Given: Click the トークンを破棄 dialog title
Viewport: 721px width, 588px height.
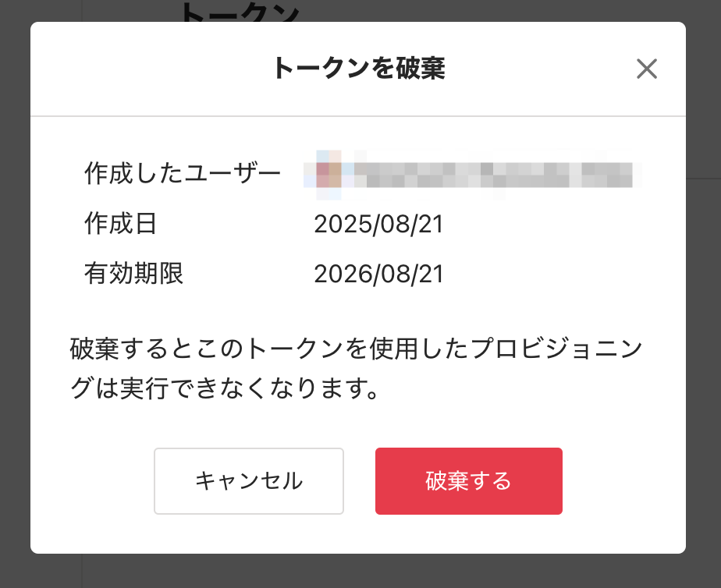Looking at the screenshot, I should click(358, 69).
